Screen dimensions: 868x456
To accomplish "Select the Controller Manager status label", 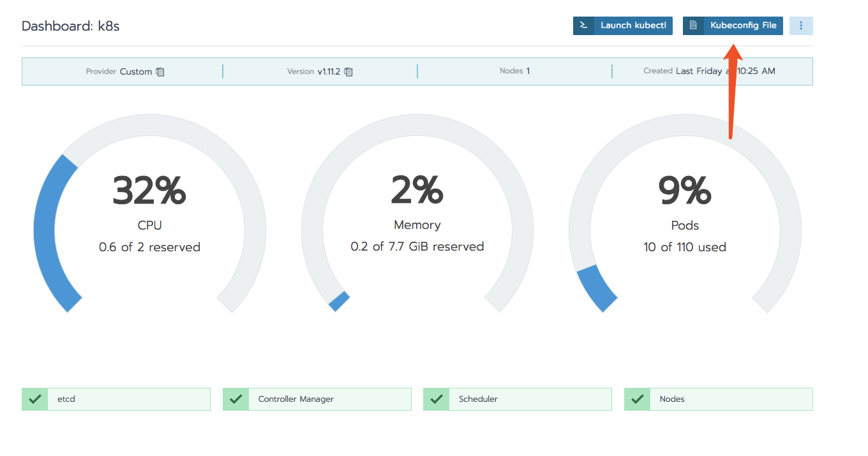I will (x=296, y=399).
